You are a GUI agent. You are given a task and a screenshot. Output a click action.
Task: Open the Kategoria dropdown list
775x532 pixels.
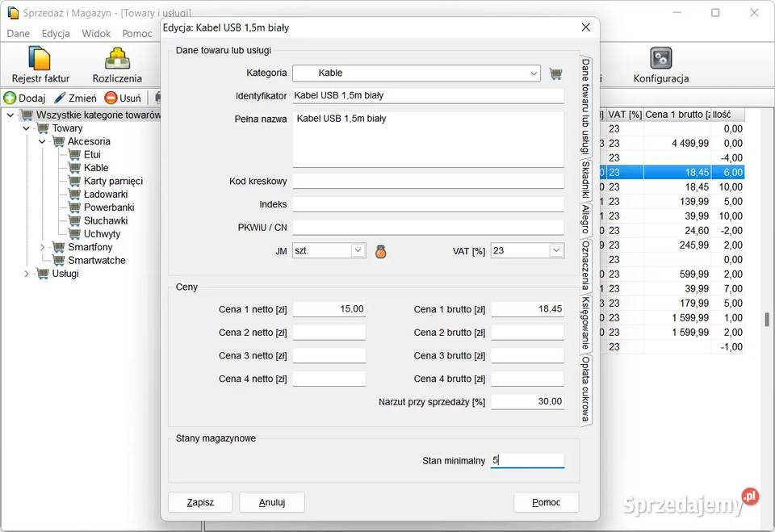[x=534, y=73]
